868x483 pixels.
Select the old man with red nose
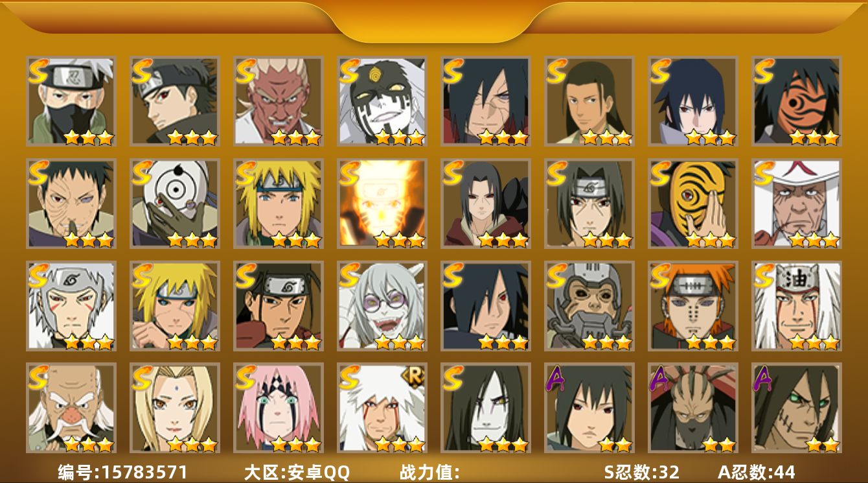(71, 408)
